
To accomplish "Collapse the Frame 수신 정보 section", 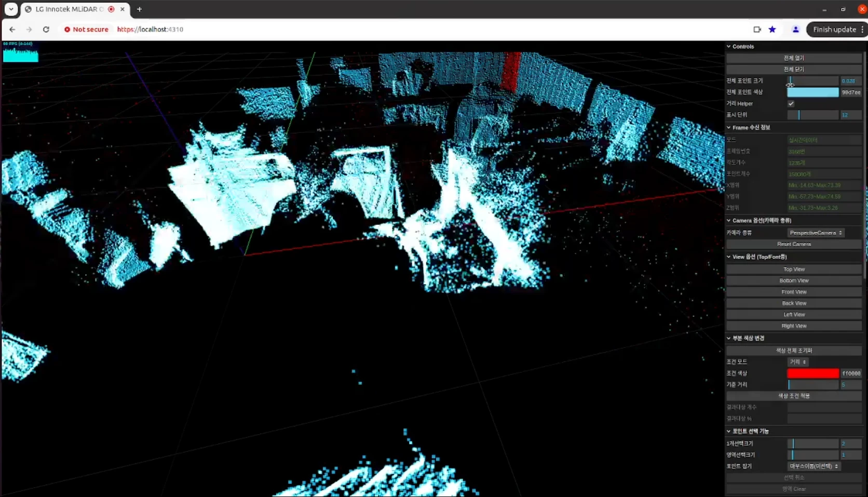I will [x=794, y=128].
